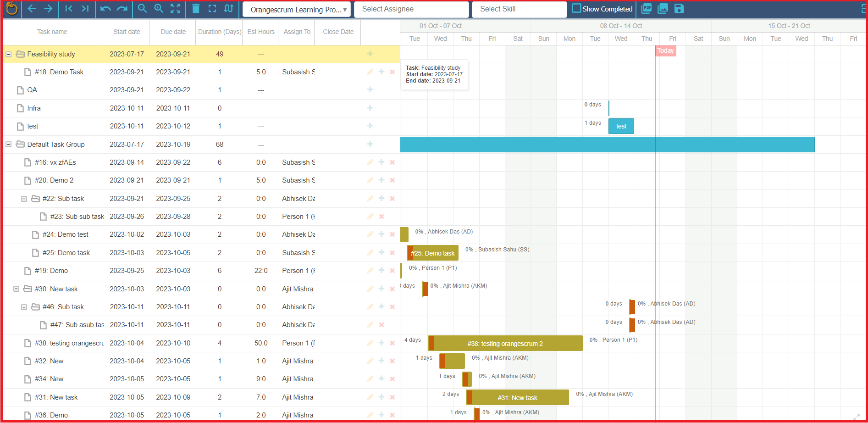Export the chart as image
The image size is (868, 423).
(x=663, y=8)
